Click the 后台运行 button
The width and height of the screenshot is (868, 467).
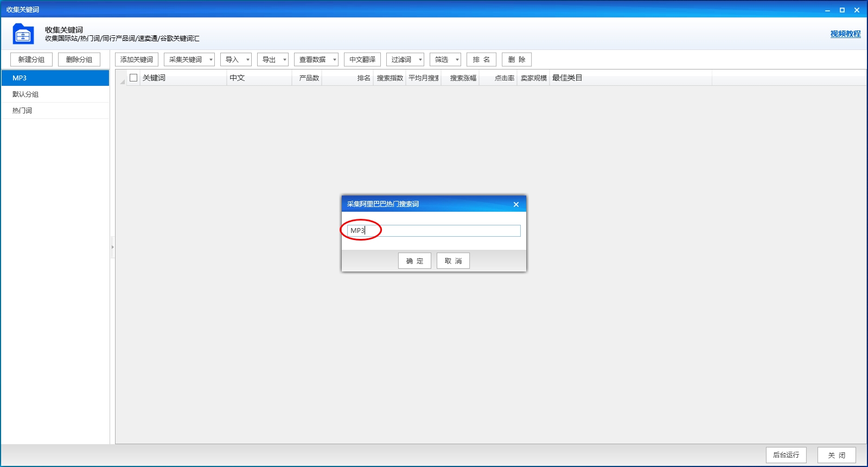tap(786, 455)
